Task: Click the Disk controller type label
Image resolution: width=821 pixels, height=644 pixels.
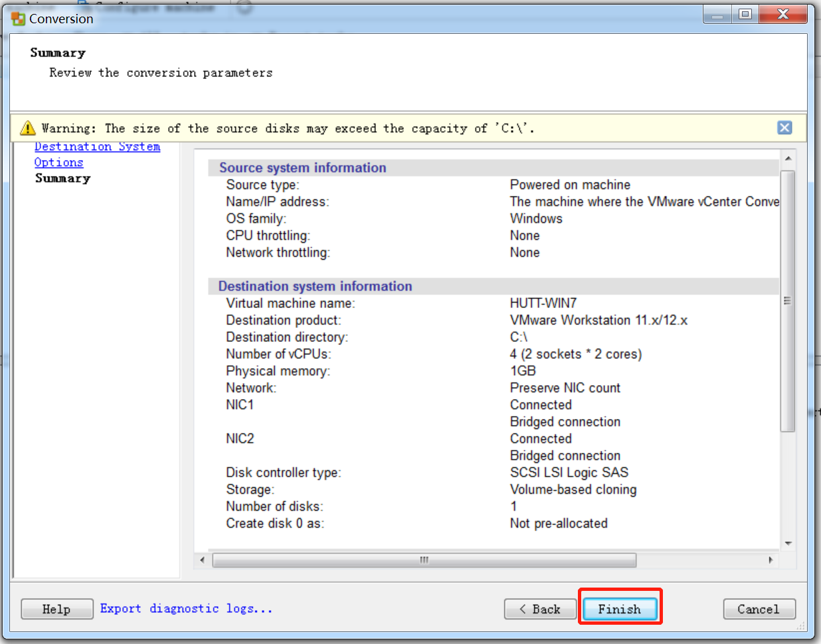Action: [283, 472]
